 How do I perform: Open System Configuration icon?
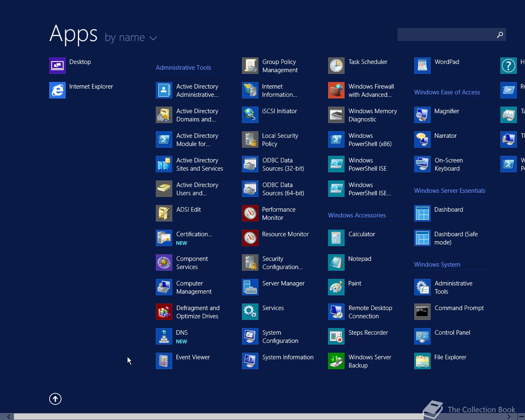point(250,336)
